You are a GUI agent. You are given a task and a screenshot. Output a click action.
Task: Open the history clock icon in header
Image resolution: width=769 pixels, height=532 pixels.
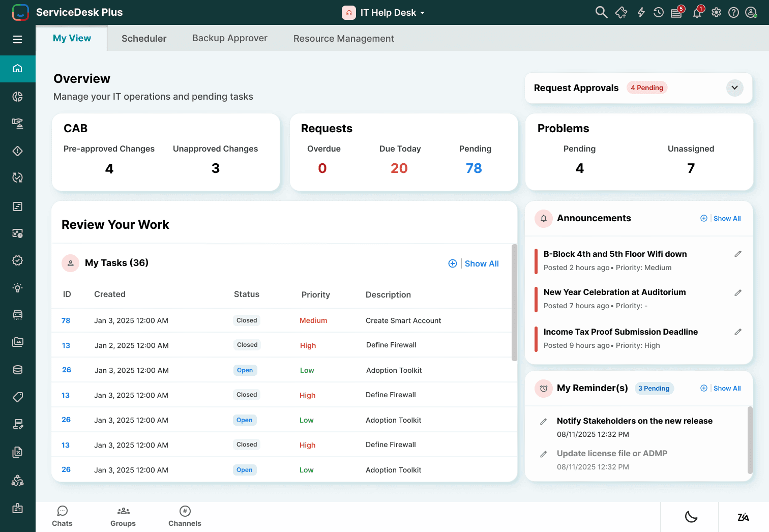659,12
